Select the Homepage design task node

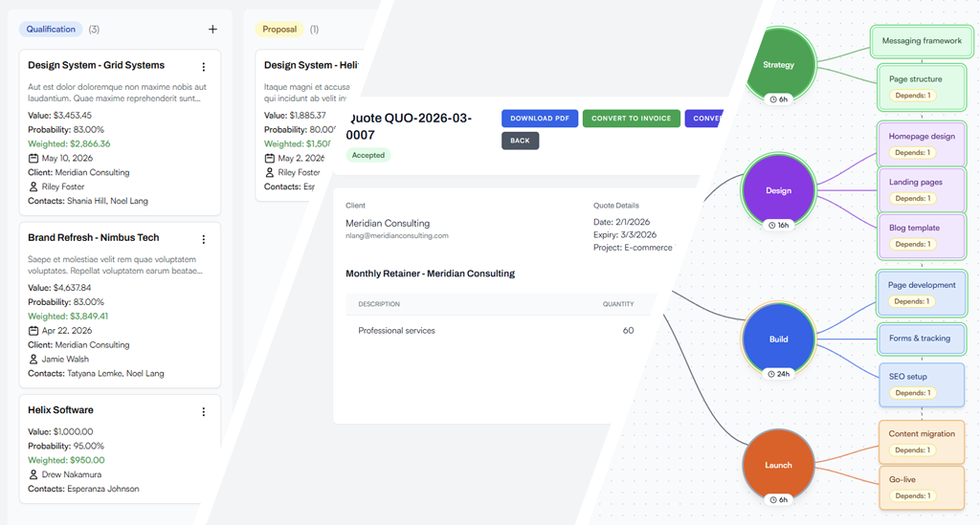click(922, 144)
